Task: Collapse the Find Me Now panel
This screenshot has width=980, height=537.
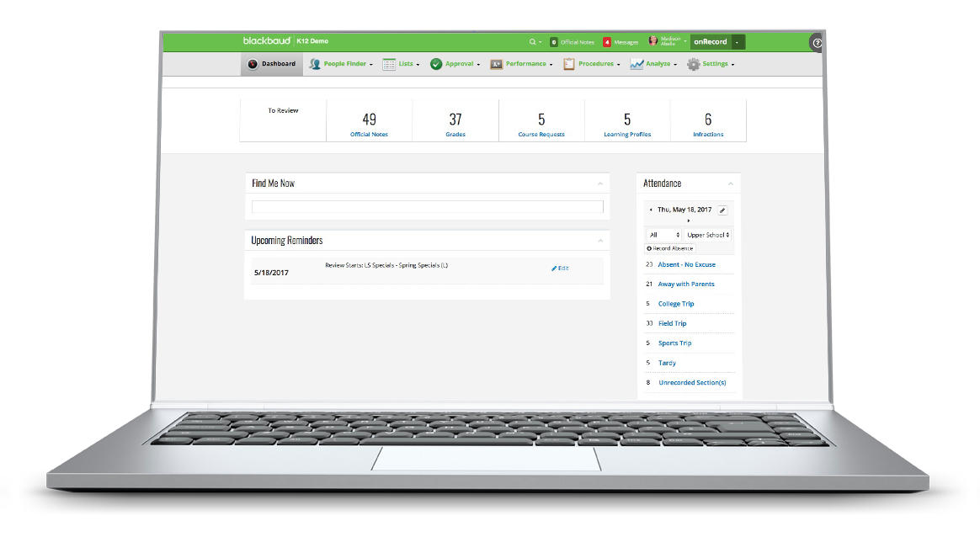Action: tap(601, 183)
